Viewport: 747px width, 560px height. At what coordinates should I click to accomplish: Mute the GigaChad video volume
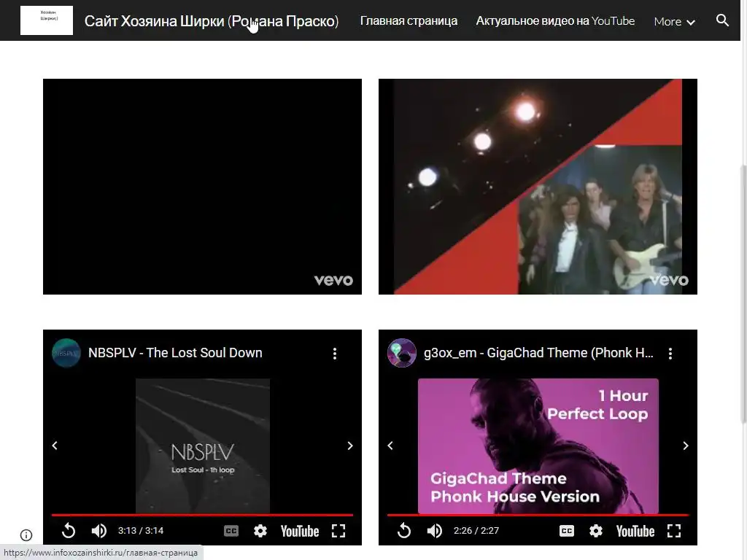tap(435, 531)
